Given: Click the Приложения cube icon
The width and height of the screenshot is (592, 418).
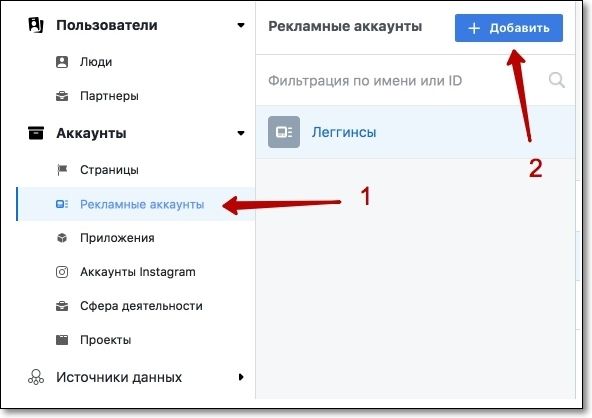Looking at the screenshot, I should click(62, 238).
